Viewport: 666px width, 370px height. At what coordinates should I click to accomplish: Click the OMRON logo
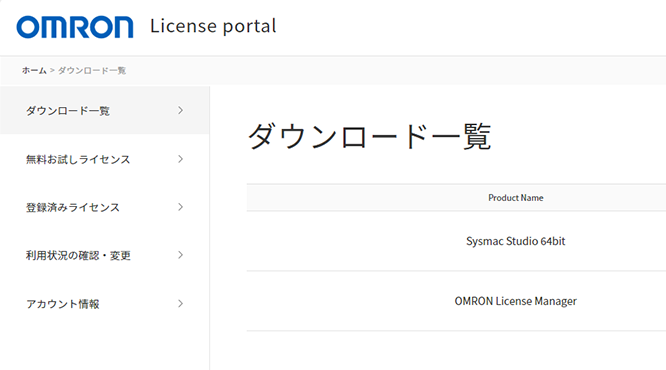pos(75,27)
